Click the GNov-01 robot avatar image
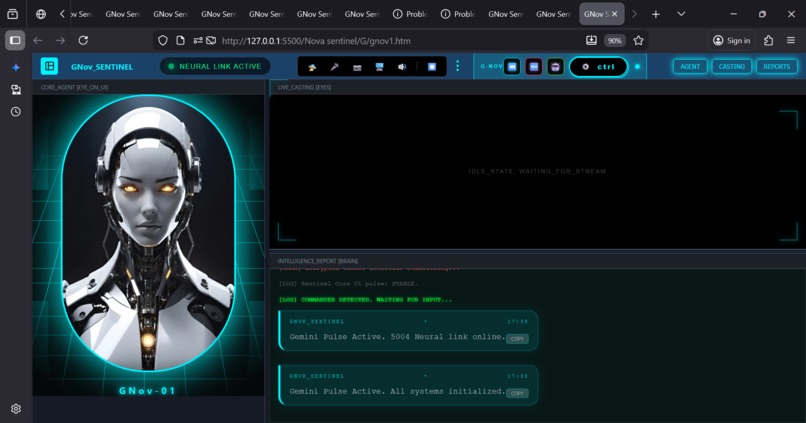This screenshot has height=423, width=806. 148,233
